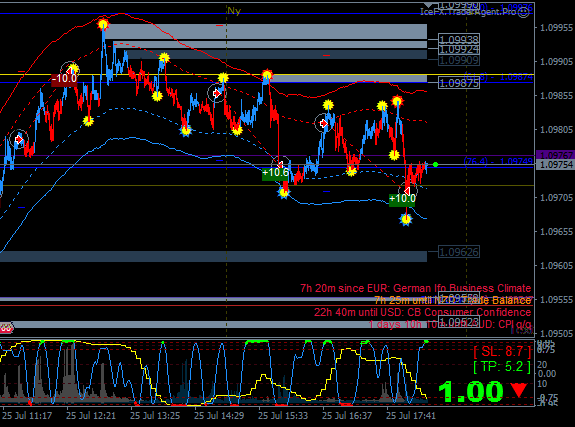This screenshot has height=427, width=575.
Task: Click 1.09855 on the price scale
Action: pyautogui.click(x=556, y=95)
